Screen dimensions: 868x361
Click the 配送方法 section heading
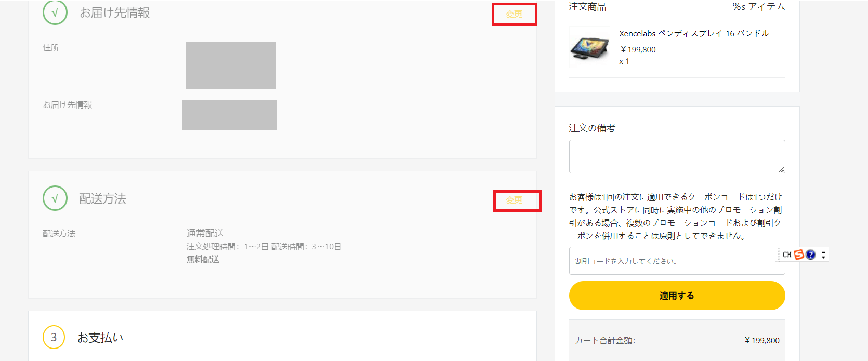tap(102, 198)
